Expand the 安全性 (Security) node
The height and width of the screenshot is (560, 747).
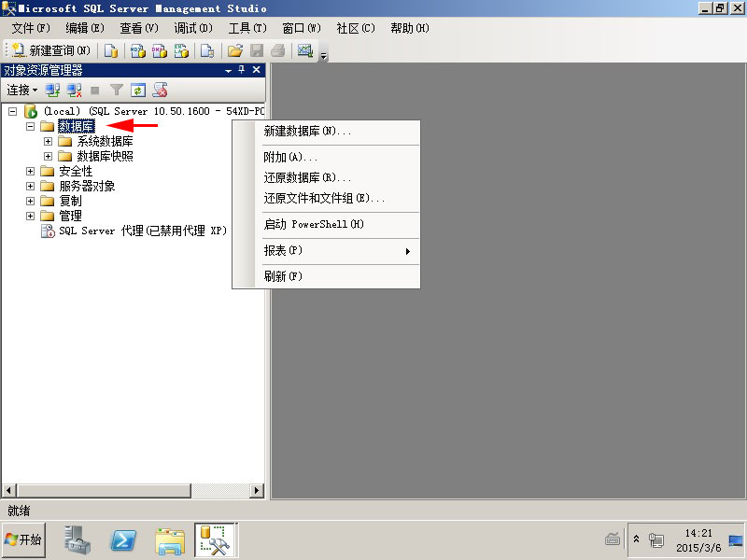(x=31, y=171)
